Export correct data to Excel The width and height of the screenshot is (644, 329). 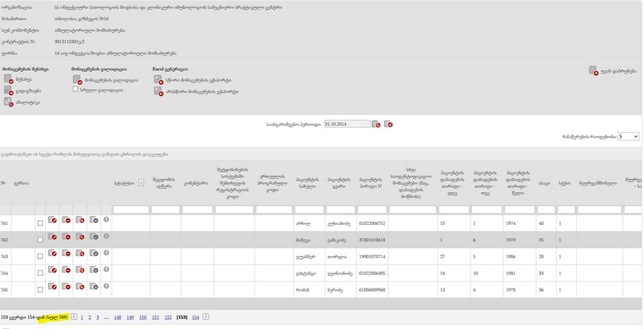click(157, 80)
